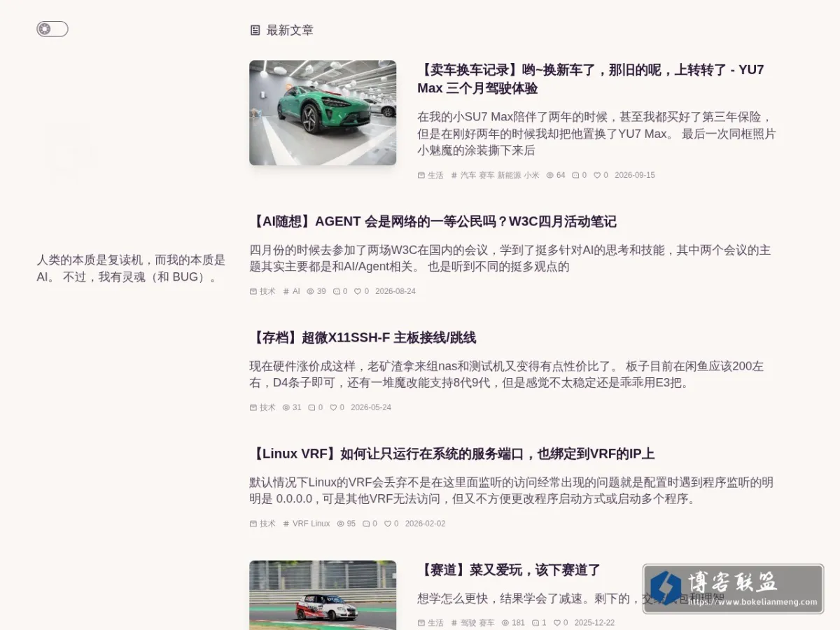Open the 新能源 tag
This screenshot has height=630, width=840.
(x=509, y=176)
